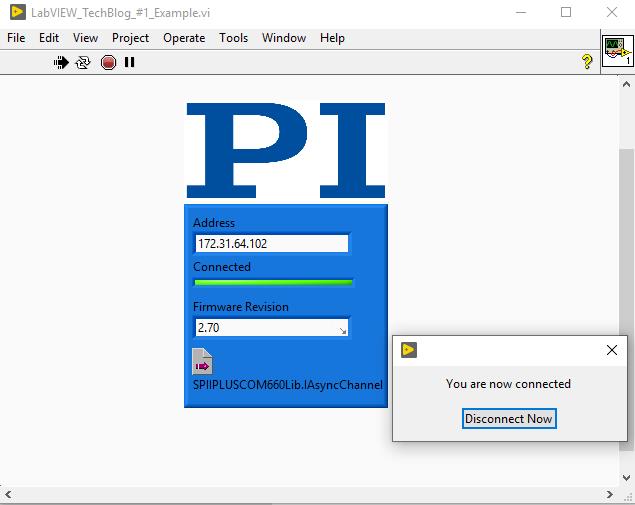Open the Project menu

(x=130, y=38)
